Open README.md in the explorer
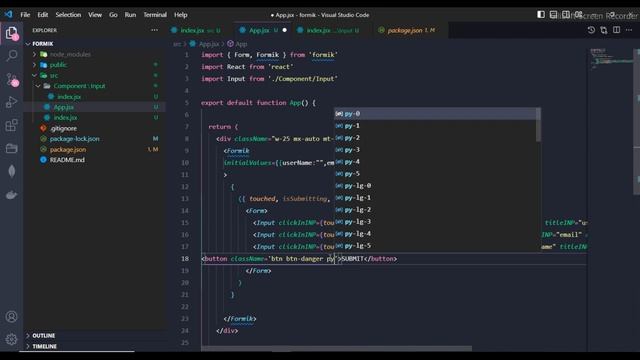 [95, 160]
